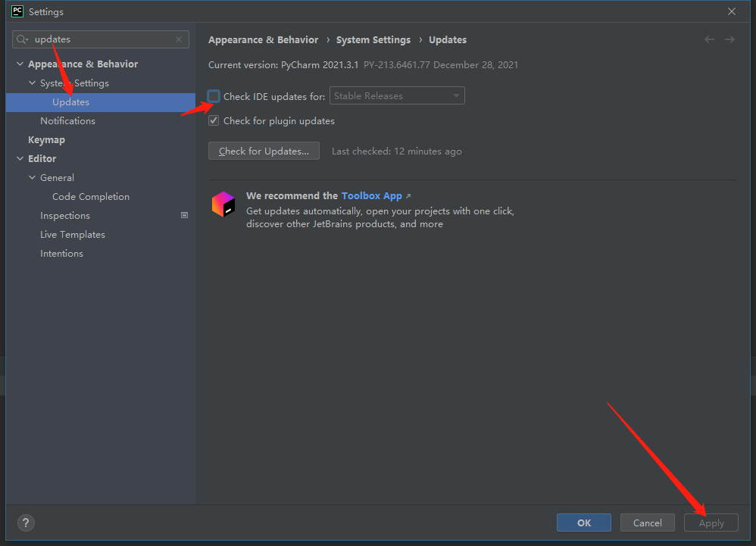Viewport: 756px width, 546px height.
Task: Enable Check IDE updates for checkbox
Action: click(x=214, y=96)
